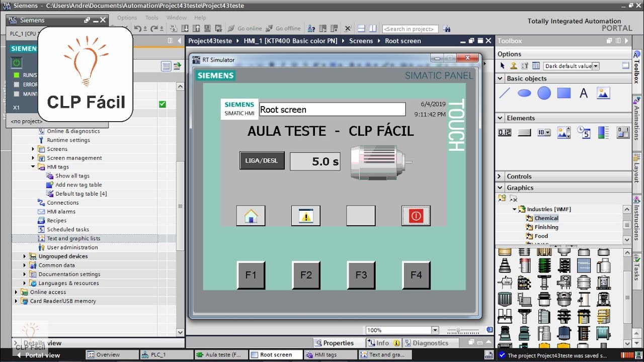Image resolution: width=644 pixels, height=362 pixels.
Task: Expand the Online access node
Action: (16, 292)
